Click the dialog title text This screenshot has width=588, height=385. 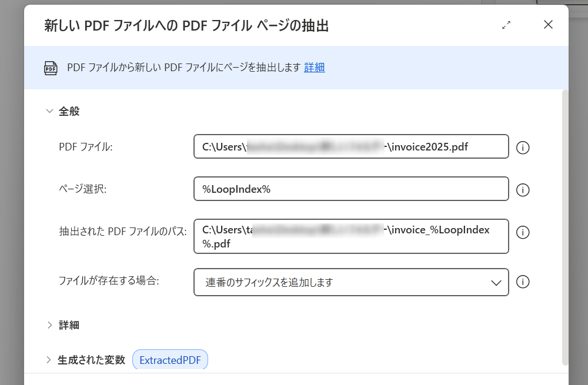[186, 25]
